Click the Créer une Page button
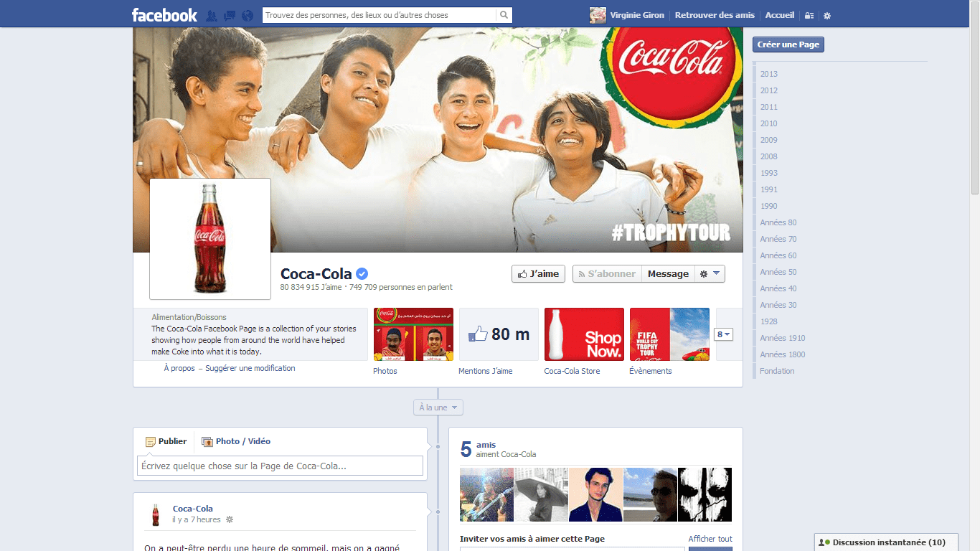This screenshot has width=980, height=551. [x=788, y=44]
